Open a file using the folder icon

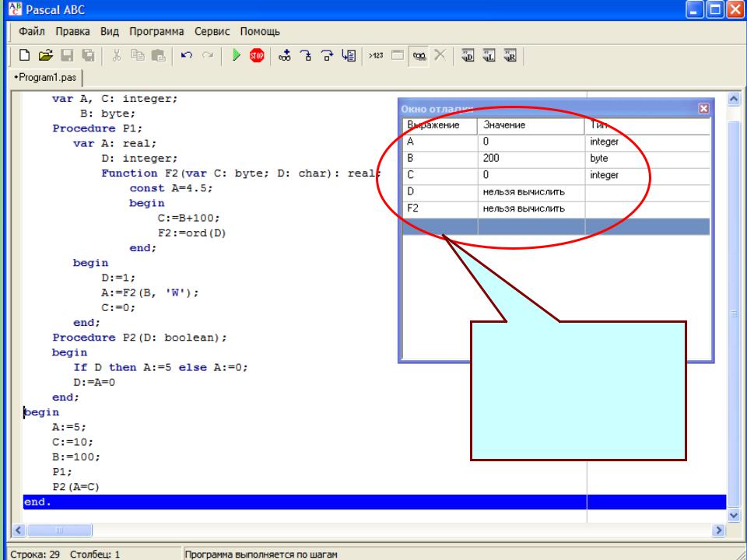(46, 56)
